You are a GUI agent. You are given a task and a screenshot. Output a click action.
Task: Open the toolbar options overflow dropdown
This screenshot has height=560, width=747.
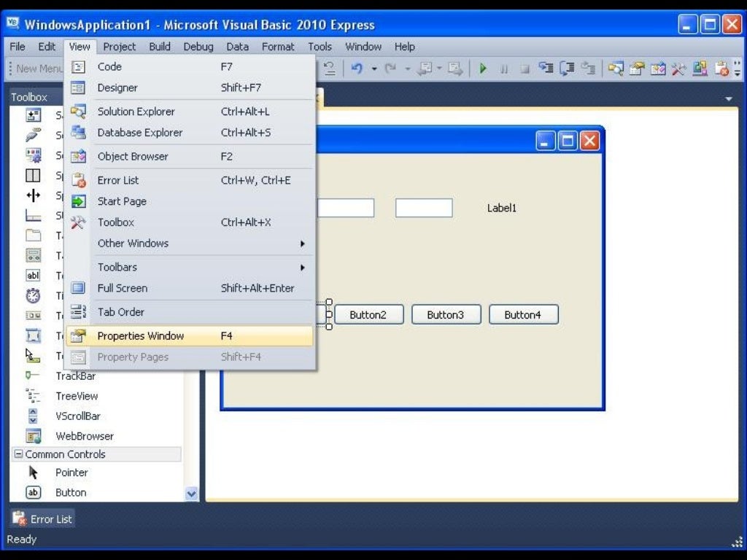tap(738, 69)
